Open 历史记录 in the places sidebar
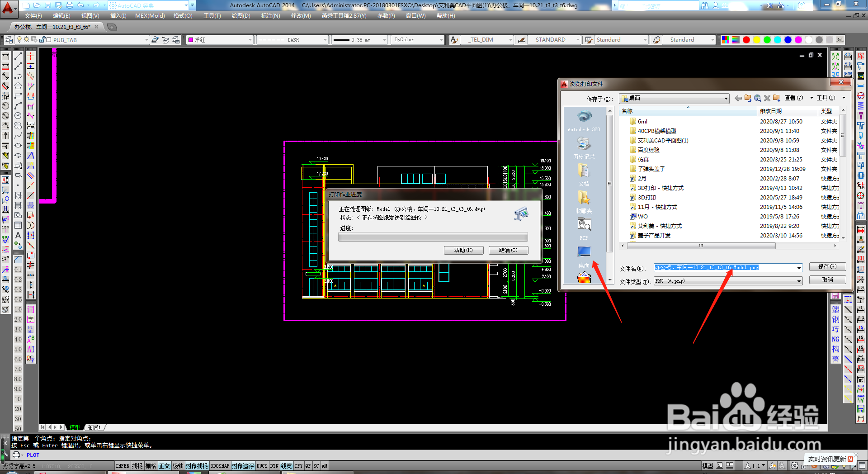868x474 pixels. point(584,148)
